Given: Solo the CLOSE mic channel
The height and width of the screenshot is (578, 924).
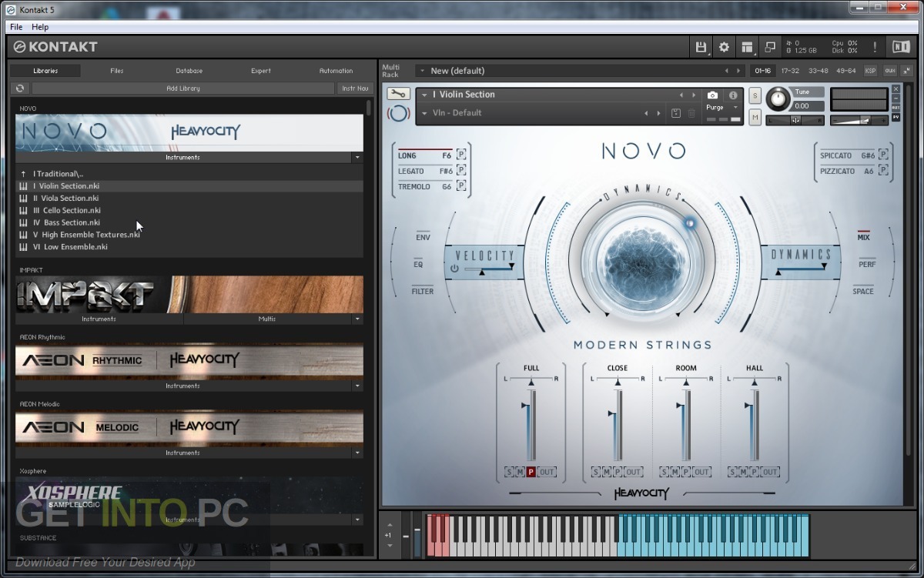Looking at the screenshot, I should click(x=595, y=472).
